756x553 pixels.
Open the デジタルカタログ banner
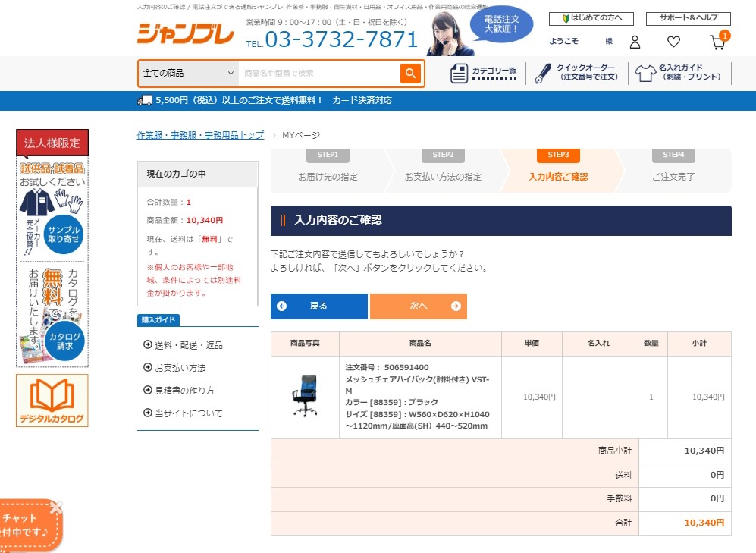[52, 401]
